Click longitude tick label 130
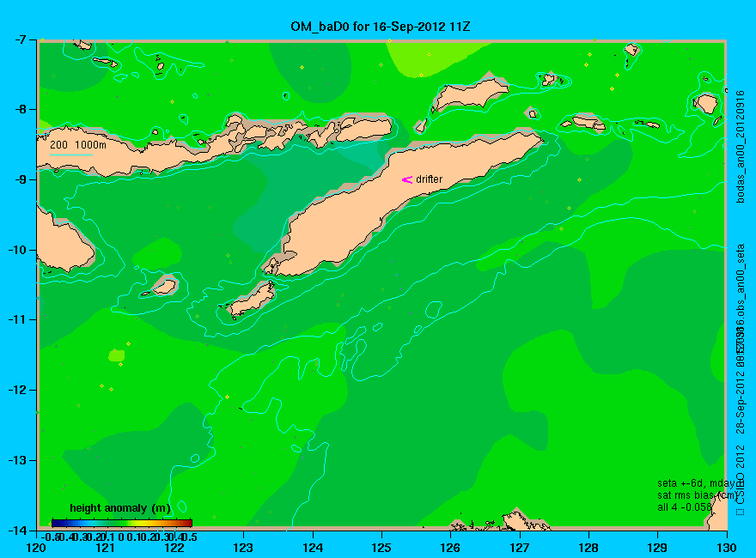This screenshot has height=558, width=756. (x=727, y=548)
